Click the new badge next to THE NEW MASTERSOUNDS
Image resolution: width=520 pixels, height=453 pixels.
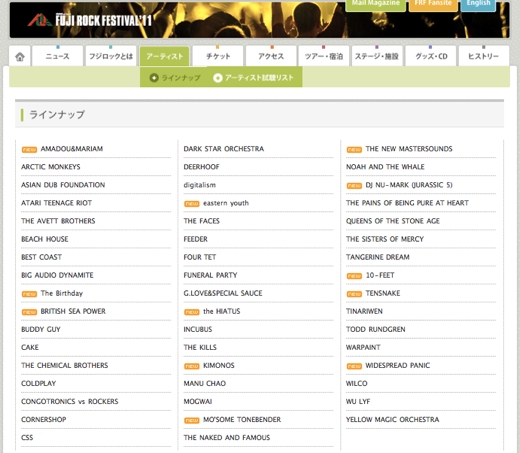(x=354, y=150)
